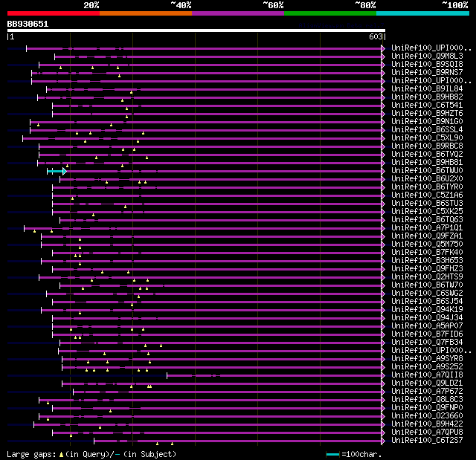Select the UniRef100_A7QPU8 label
Screen dimensions: 476x460
(x=427, y=432)
